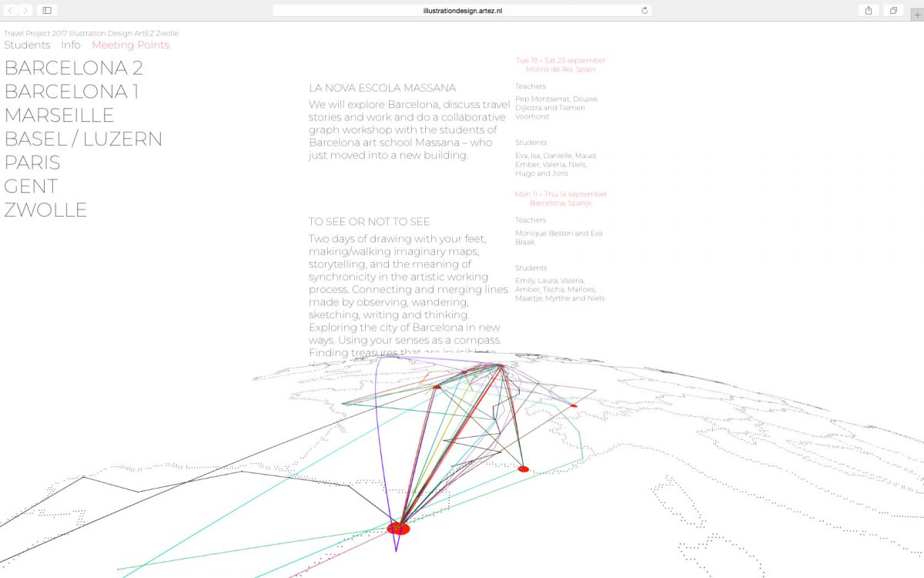Click the Safari back arrow button
Image resolution: width=924 pixels, height=578 pixels.
tap(11, 10)
